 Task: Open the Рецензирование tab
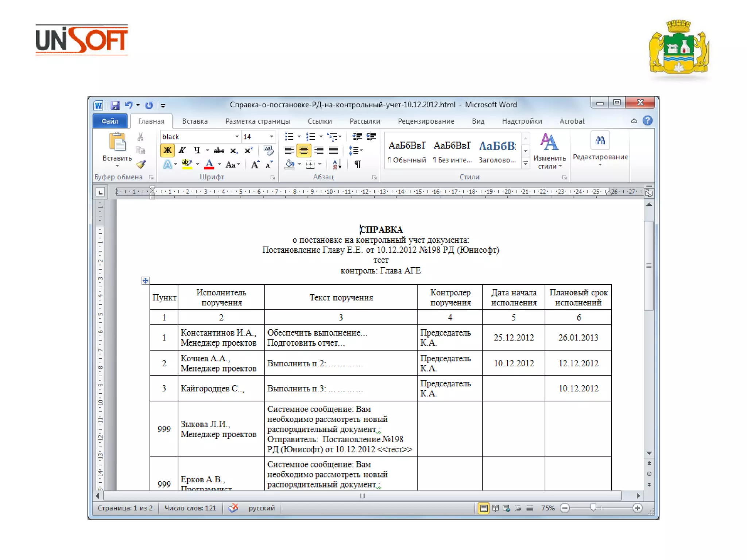click(x=426, y=121)
